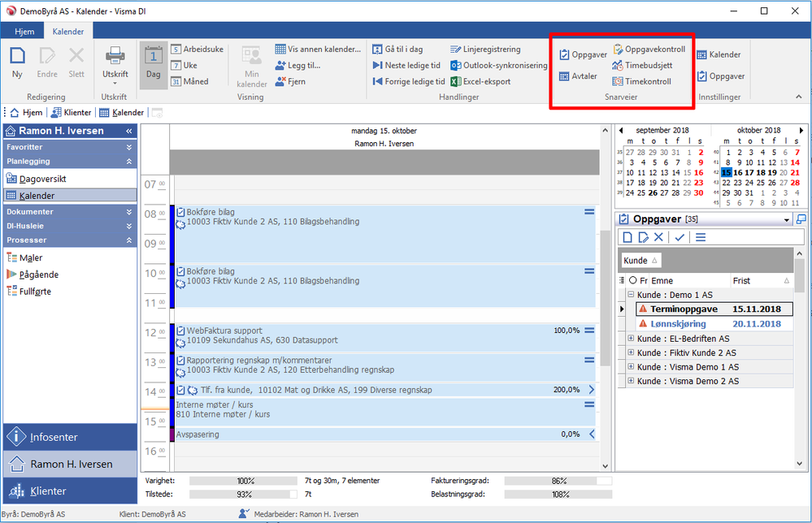Click the edit task icon in the Oppgaver panel toolbar

[643, 237]
